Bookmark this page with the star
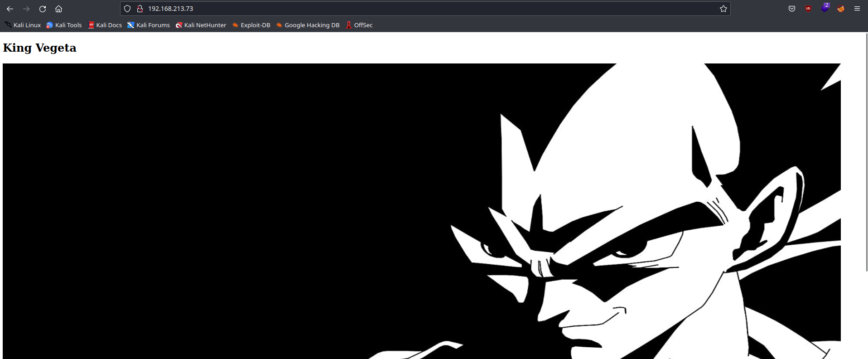The width and height of the screenshot is (868, 359). coord(723,9)
